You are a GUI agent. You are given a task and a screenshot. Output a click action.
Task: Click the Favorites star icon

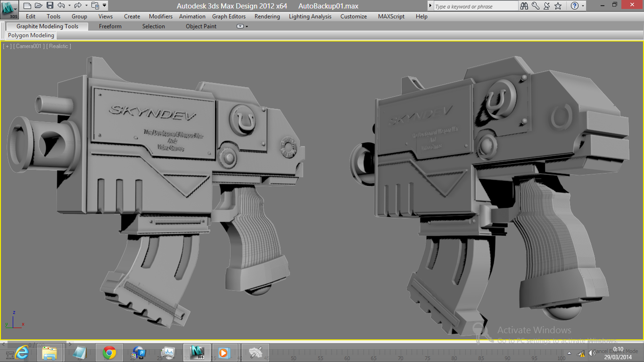pyautogui.click(x=558, y=6)
